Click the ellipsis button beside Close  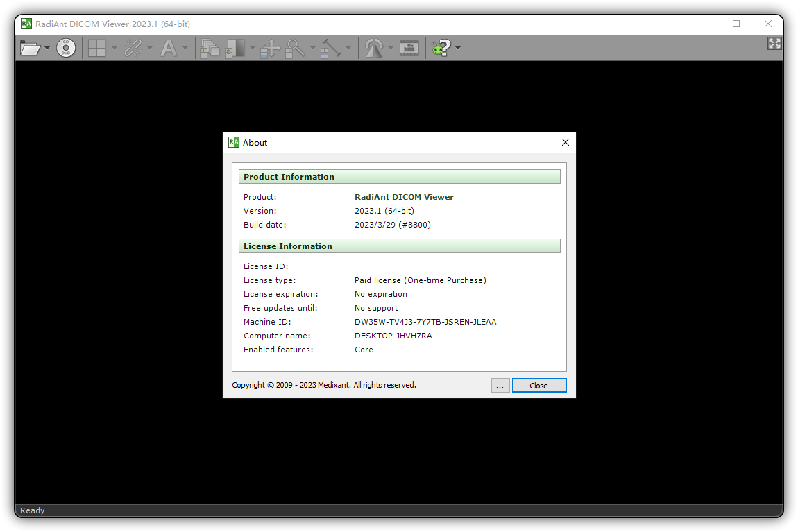(x=500, y=386)
